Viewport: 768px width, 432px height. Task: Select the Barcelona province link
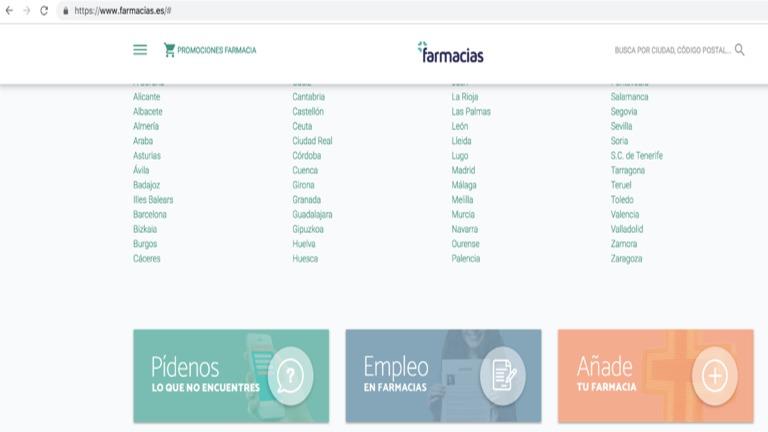(150, 214)
